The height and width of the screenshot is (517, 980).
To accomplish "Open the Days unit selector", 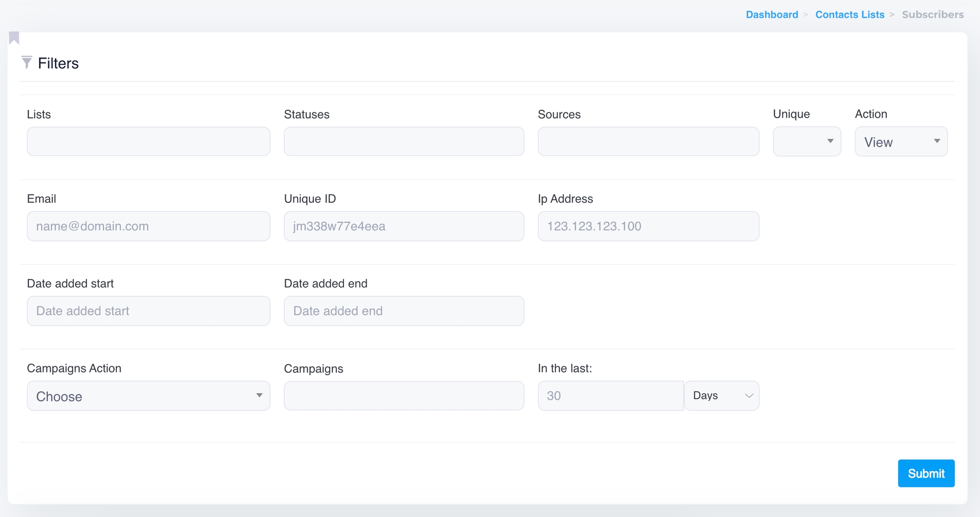I will (x=721, y=396).
